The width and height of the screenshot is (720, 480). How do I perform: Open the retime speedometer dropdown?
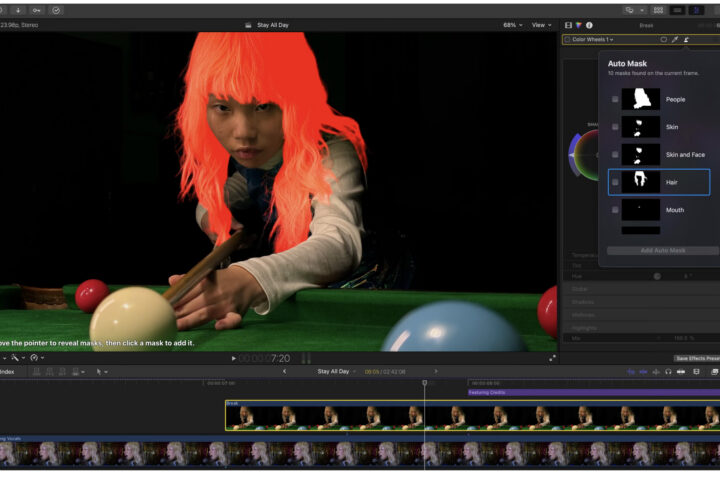(x=37, y=358)
